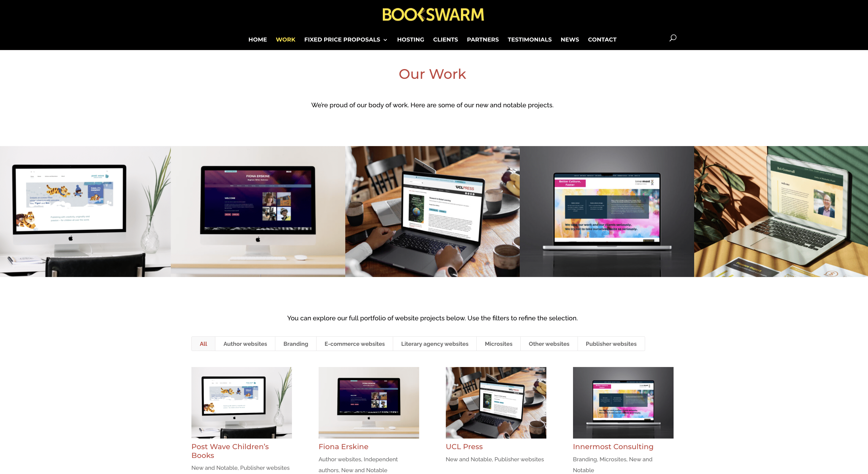Image resolution: width=868 pixels, height=474 pixels.
Task: Toggle the 'Author websites' filter
Action: (246, 343)
